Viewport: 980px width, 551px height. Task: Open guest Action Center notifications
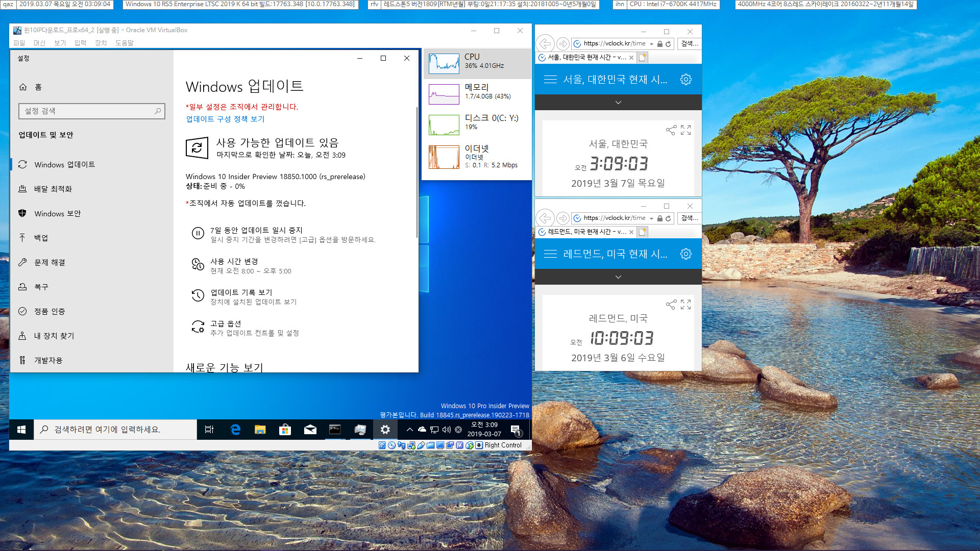tap(516, 430)
